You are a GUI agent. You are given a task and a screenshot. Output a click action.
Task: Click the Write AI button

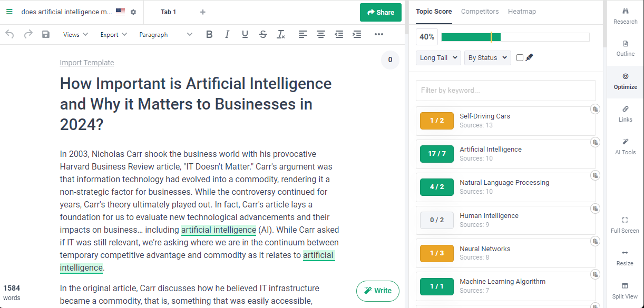pyautogui.click(x=377, y=291)
